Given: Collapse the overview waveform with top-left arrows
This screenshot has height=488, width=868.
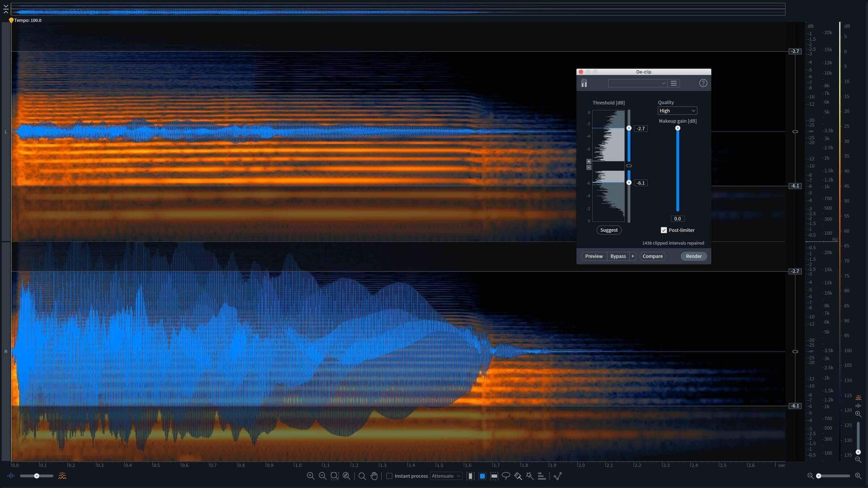Looking at the screenshot, I should point(6,9).
